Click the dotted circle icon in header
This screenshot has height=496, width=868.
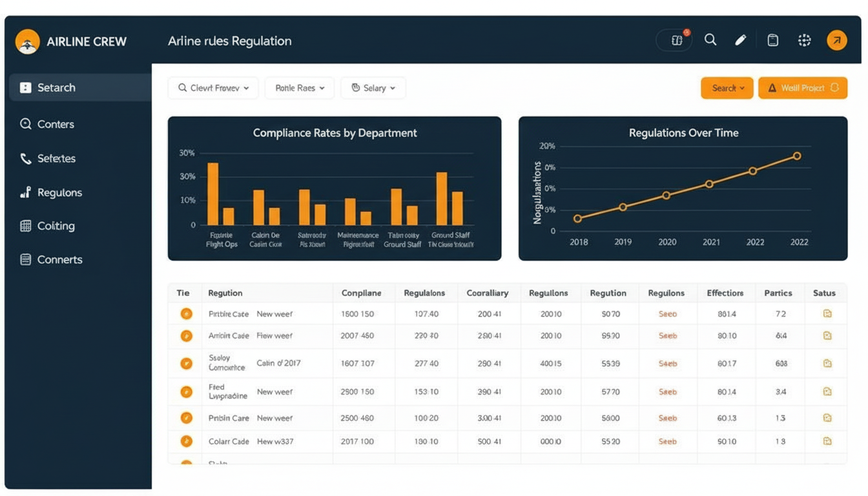coord(804,41)
